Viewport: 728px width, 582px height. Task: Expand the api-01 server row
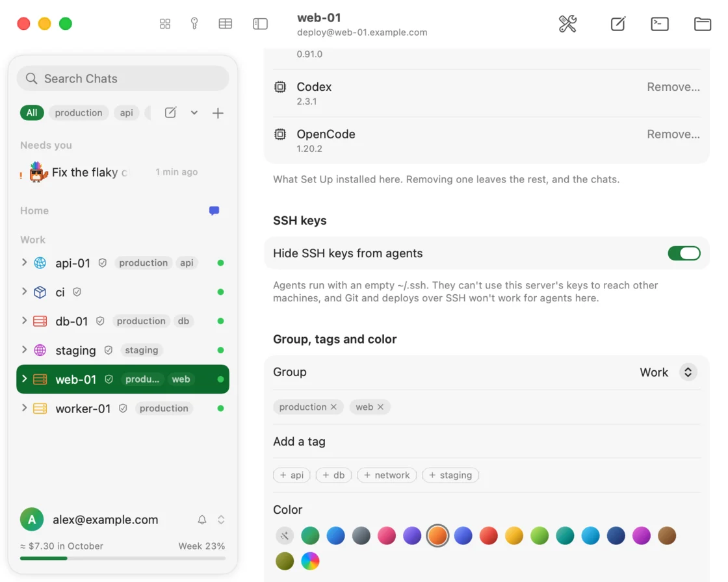(x=24, y=262)
